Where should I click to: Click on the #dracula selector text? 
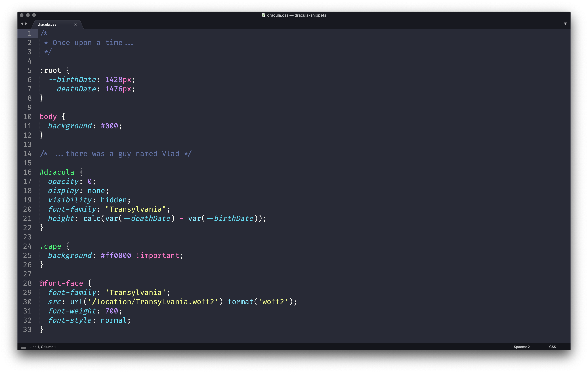click(x=57, y=172)
